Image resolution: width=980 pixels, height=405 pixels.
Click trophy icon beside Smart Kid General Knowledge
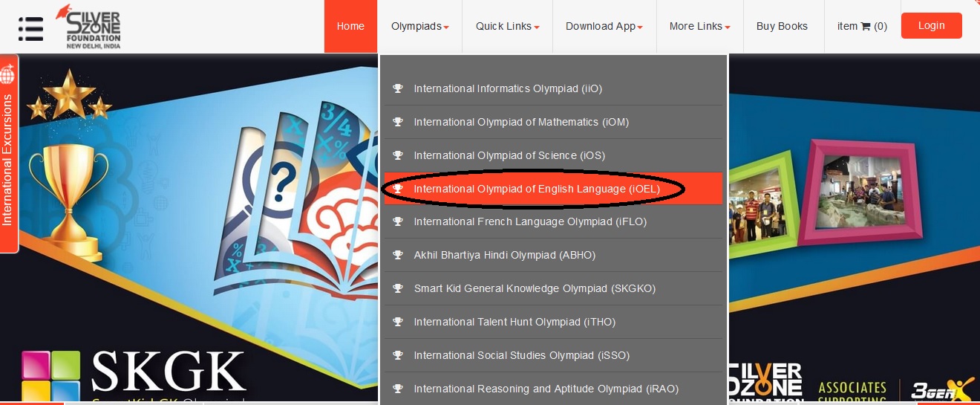[x=398, y=288]
